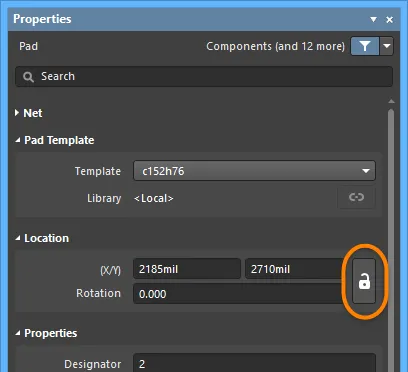Click the "(X/Y)" field label

(110, 270)
